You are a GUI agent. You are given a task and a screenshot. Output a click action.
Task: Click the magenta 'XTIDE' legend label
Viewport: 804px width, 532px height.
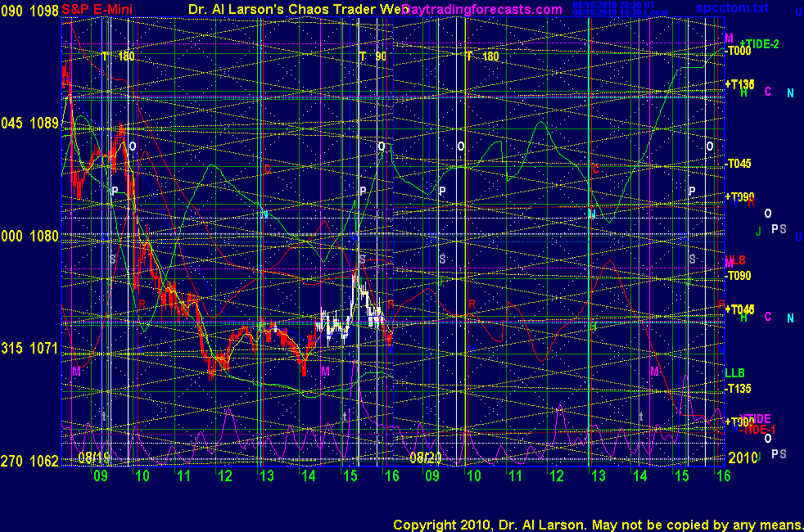[x=756, y=419]
